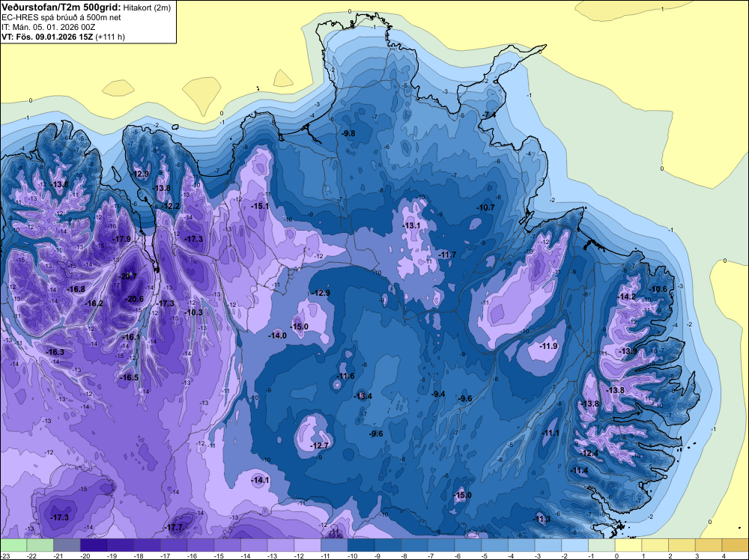The image size is (749, 560).
Task: Click the -11.4 temperature reading
Action: tap(580, 471)
